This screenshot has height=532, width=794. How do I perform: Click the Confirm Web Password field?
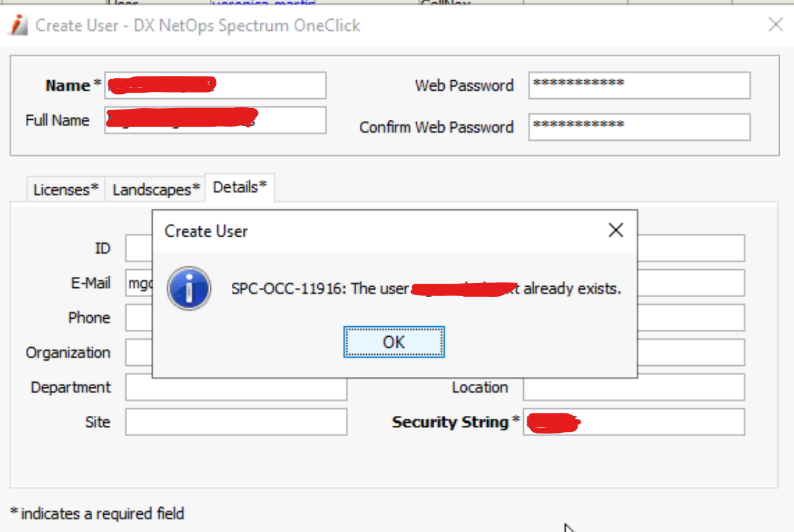(x=639, y=127)
